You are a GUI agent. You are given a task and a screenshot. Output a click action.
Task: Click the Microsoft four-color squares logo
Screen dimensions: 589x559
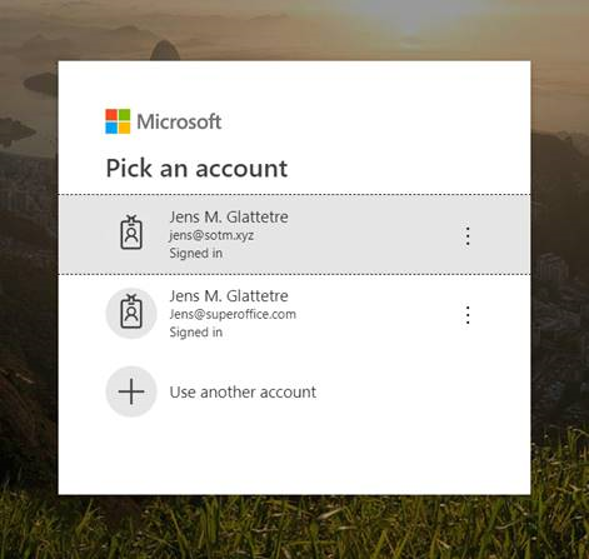[x=118, y=121]
